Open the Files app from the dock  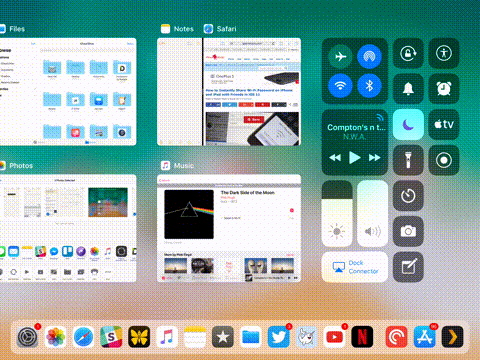tap(251, 337)
